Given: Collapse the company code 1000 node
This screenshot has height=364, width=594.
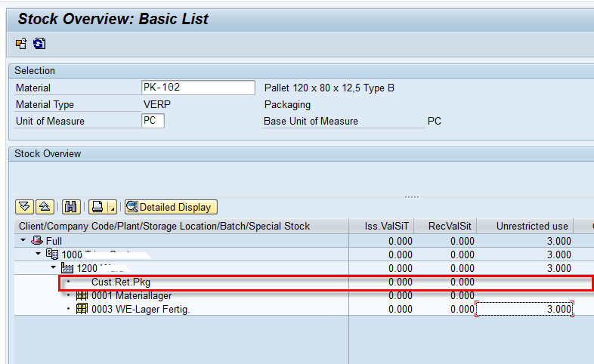Looking at the screenshot, I should click(38, 254).
